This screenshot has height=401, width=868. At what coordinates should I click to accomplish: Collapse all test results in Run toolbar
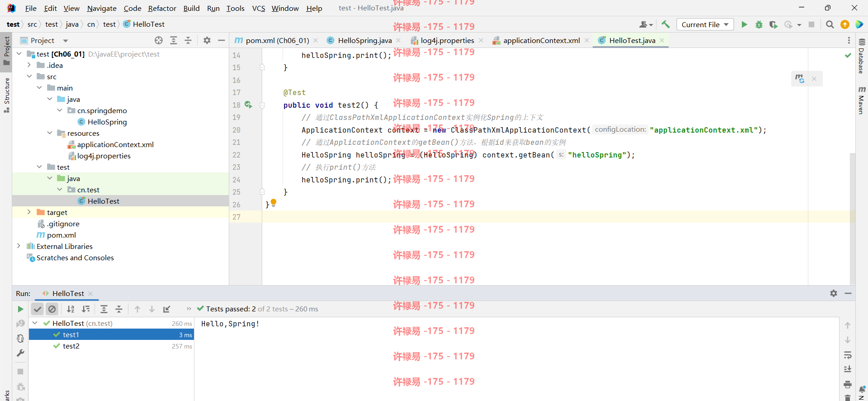click(x=119, y=309)
